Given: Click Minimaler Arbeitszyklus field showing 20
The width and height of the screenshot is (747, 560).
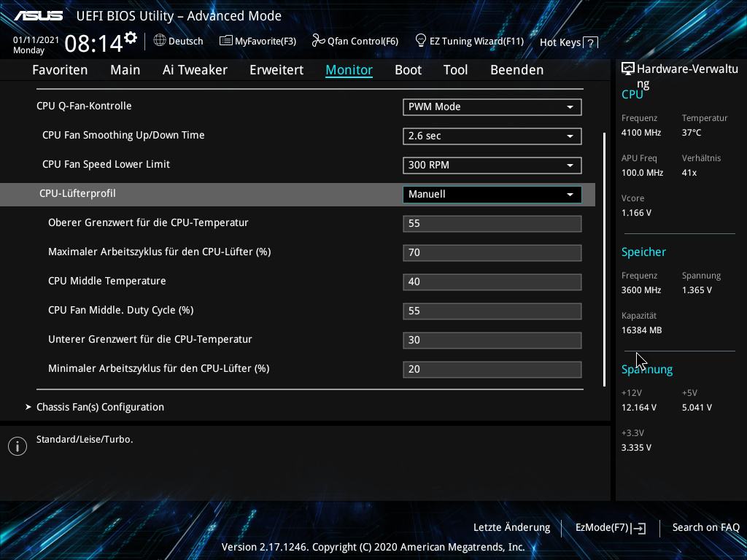Looking at the screenshot, I should [492, 369].
